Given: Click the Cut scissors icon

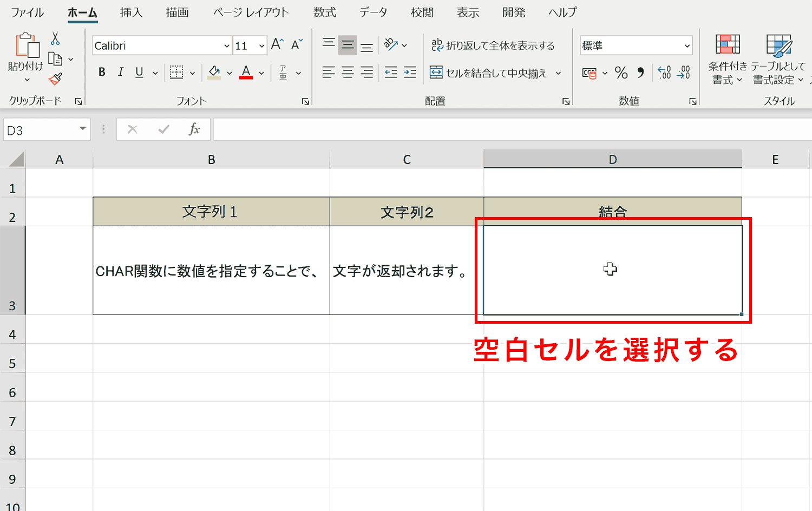Looking at the screenshot, I should pyautogui.click(x=55, y=38).
